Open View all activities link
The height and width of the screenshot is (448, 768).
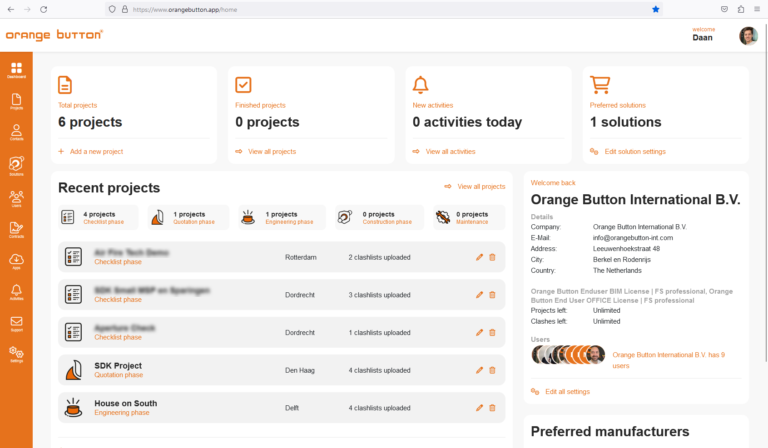(x=444, y=151)
